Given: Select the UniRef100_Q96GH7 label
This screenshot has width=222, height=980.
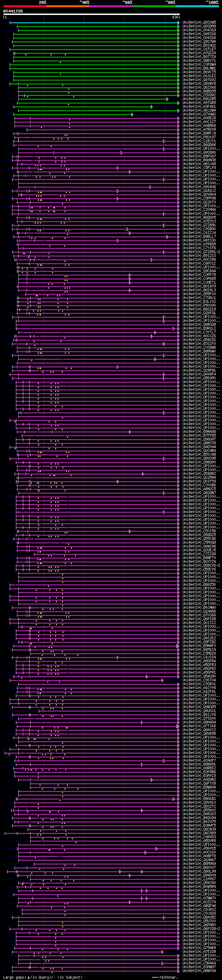Looking at the screenshot, I should [199, 439].
